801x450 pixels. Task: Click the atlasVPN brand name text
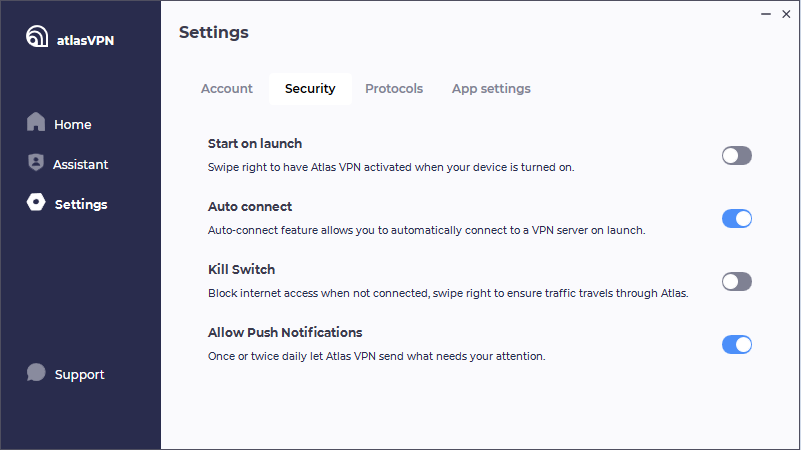click(85, 40)
